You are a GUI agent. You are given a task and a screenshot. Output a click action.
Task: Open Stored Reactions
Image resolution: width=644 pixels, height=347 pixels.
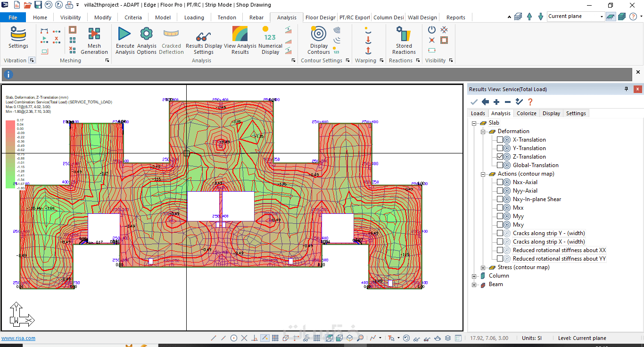click(404, 40)
